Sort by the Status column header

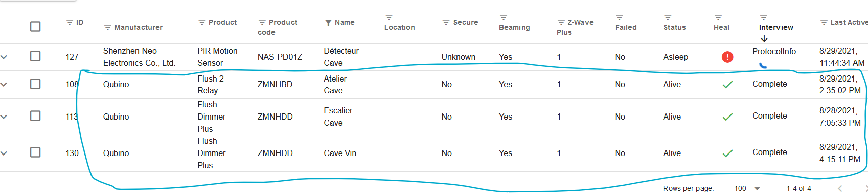click(x=674, y=27)
